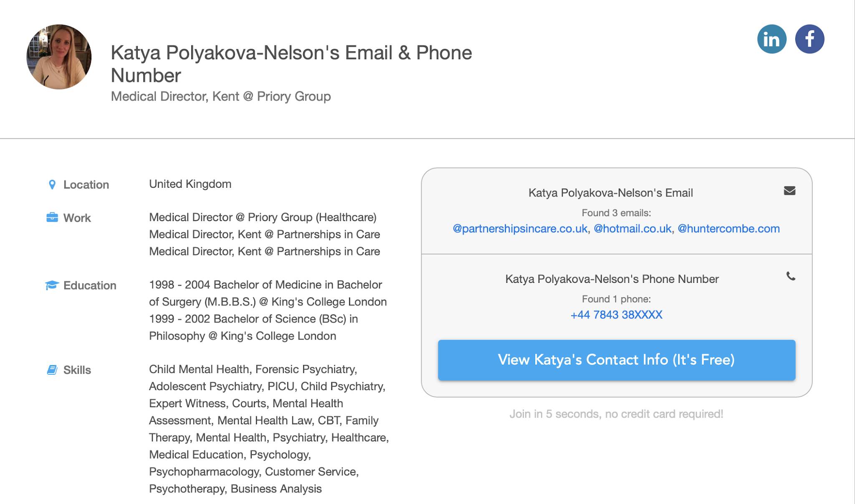Viewport: 855px width, 504px height.
Task: Open the @huntercombe.com email link
Action: [729, 229]
